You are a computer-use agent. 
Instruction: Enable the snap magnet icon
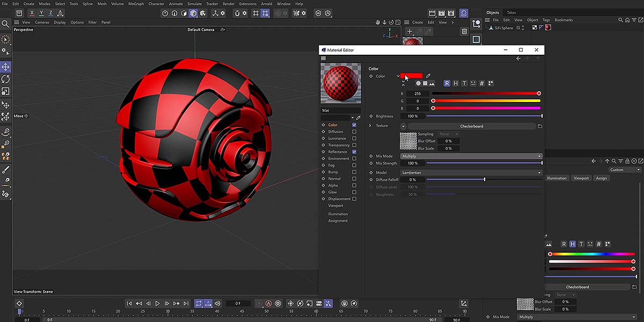[x=237, y=13]
